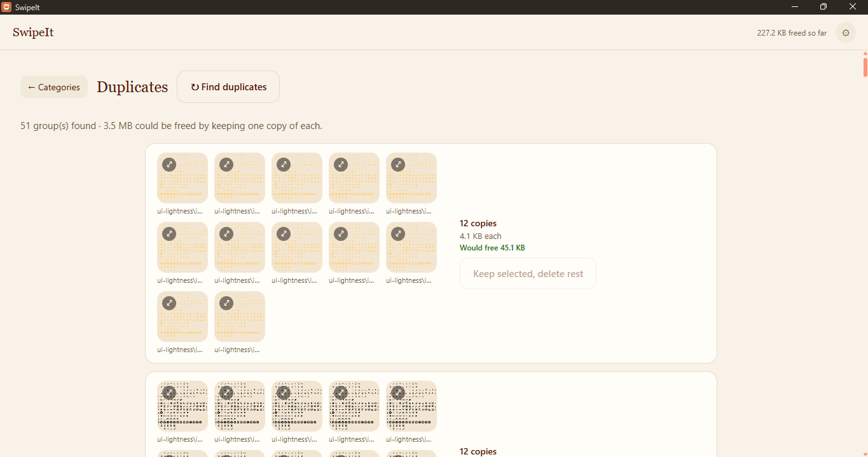The image size is (868, 457).
Task: Expand second orange thumbnail in third row
Action: click(x=226, y=303)
